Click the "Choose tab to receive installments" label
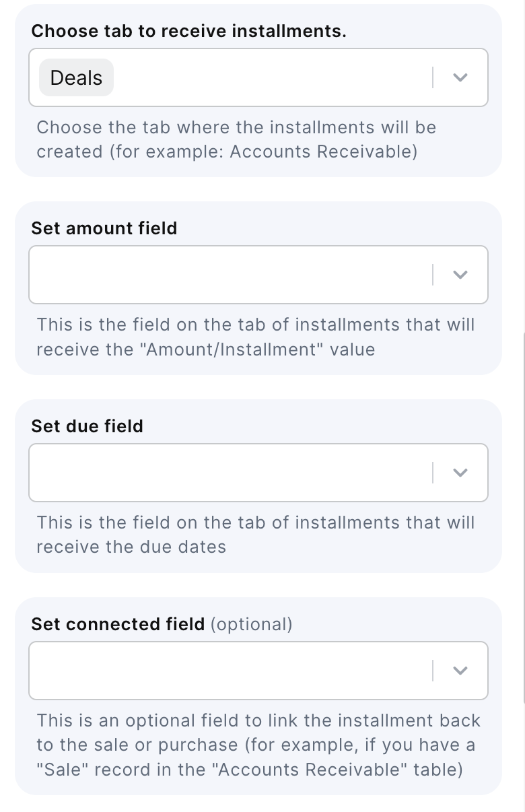Viewport: 525px width, 812px height. click(x=188, y=31)
